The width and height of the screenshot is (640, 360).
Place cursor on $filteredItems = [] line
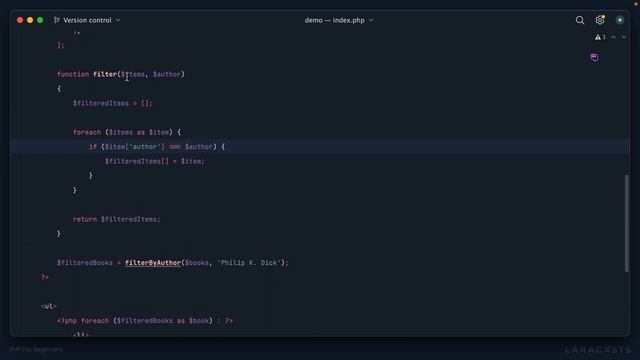click(112, 103)
